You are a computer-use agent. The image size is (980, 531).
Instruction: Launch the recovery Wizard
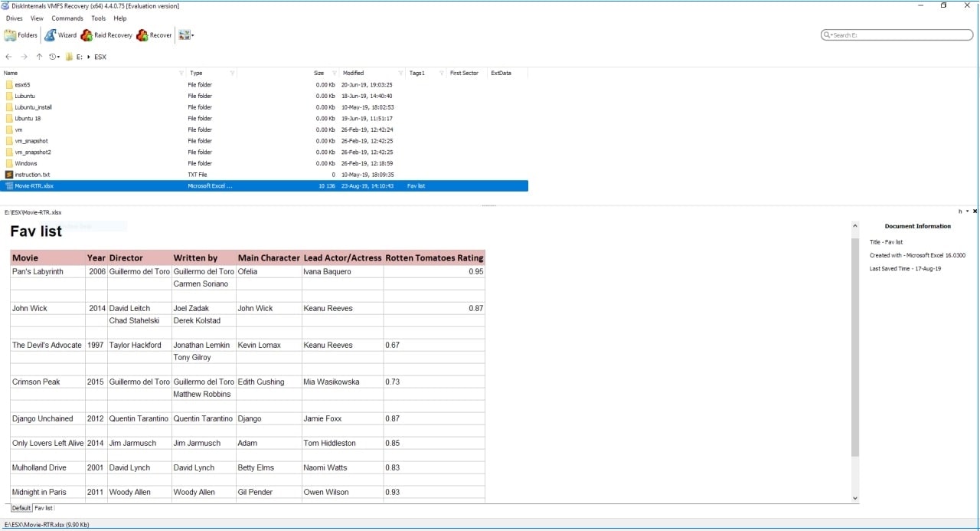tap(60, 35)
